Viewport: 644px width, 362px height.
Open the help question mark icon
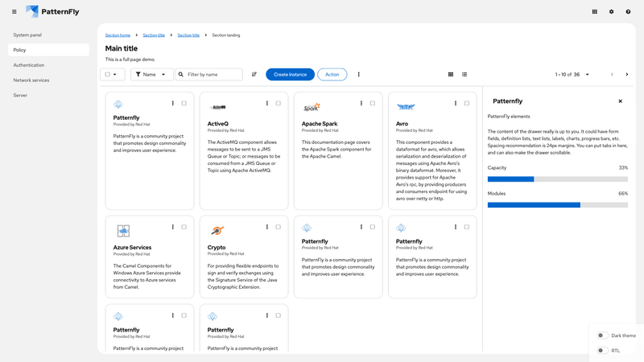pos(628,12)
